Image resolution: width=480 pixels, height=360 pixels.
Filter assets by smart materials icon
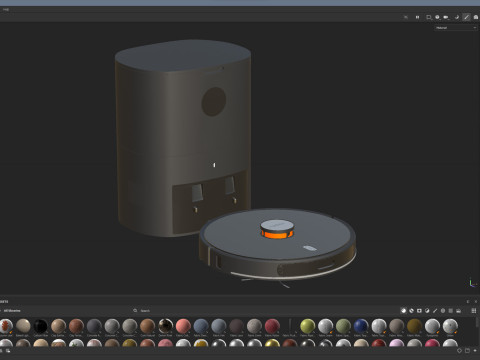tap(411, 311)
